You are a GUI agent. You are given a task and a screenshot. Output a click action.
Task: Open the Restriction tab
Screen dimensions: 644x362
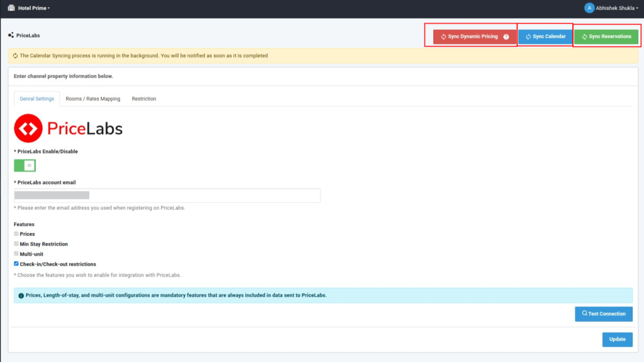coord(143,99)
